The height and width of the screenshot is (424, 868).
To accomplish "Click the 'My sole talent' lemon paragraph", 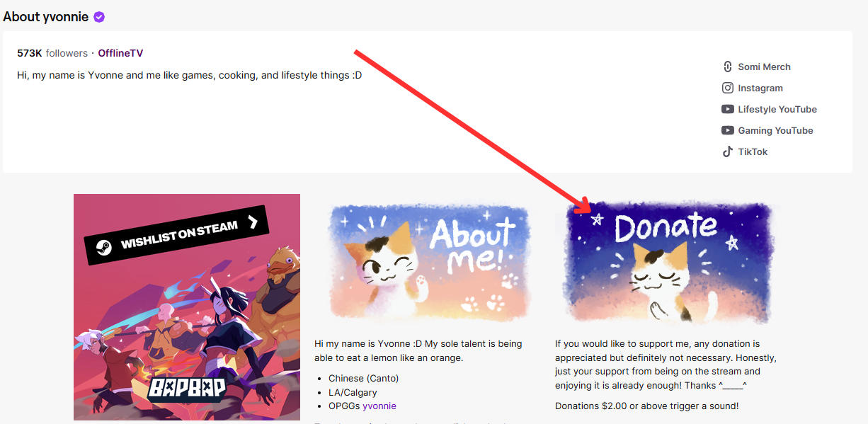I will point(418,350).
